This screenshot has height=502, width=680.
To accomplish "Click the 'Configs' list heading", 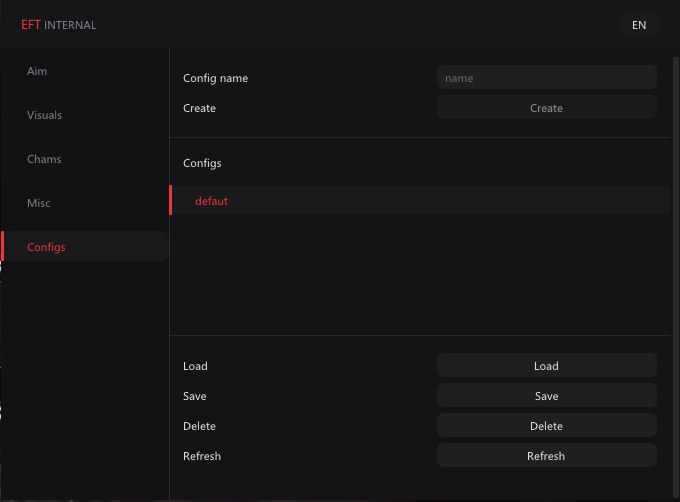I will [202, 163].
